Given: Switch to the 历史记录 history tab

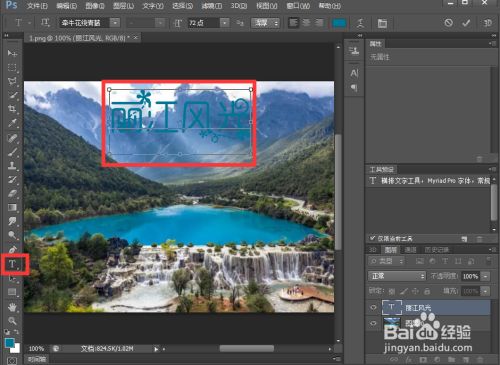Looking at the screenshot, I should pyautogui.click(x=436, y=250).
